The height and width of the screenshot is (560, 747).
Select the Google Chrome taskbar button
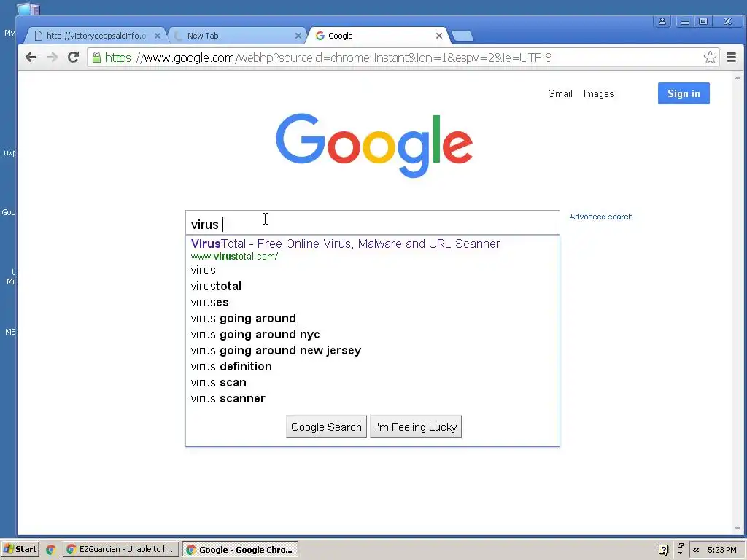241,549
